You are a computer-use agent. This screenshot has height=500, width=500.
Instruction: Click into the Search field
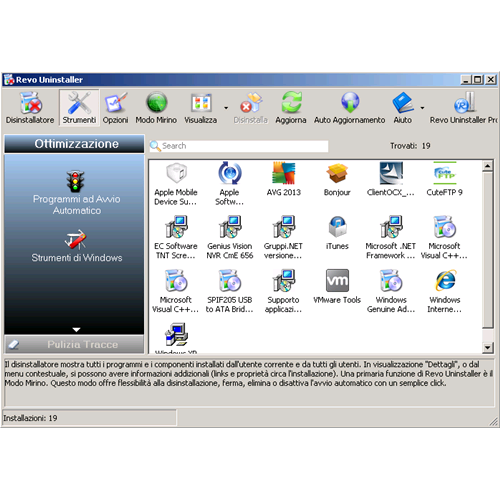click(x=239, y=146)
